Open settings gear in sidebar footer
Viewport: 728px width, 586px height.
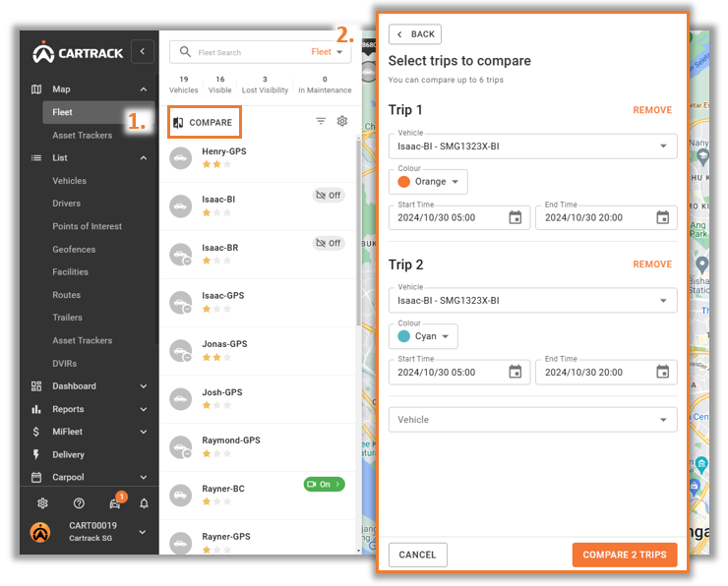pos(42,503)
